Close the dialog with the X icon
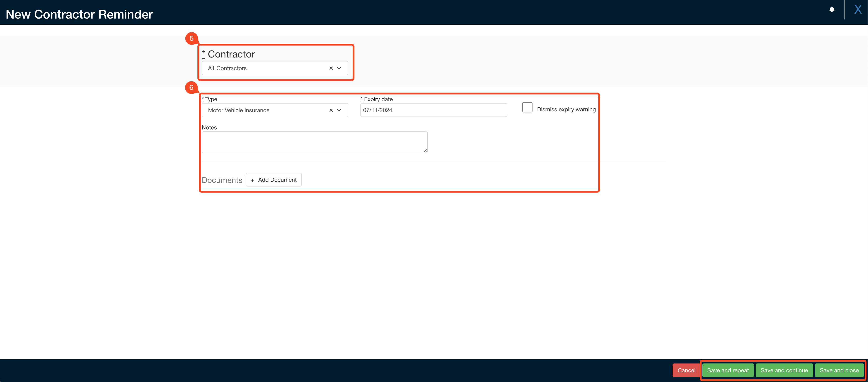 tap(858, 9)
